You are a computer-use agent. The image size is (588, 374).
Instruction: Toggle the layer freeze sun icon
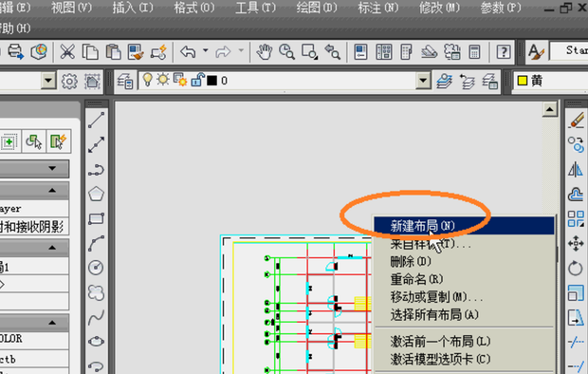point(163,80)
